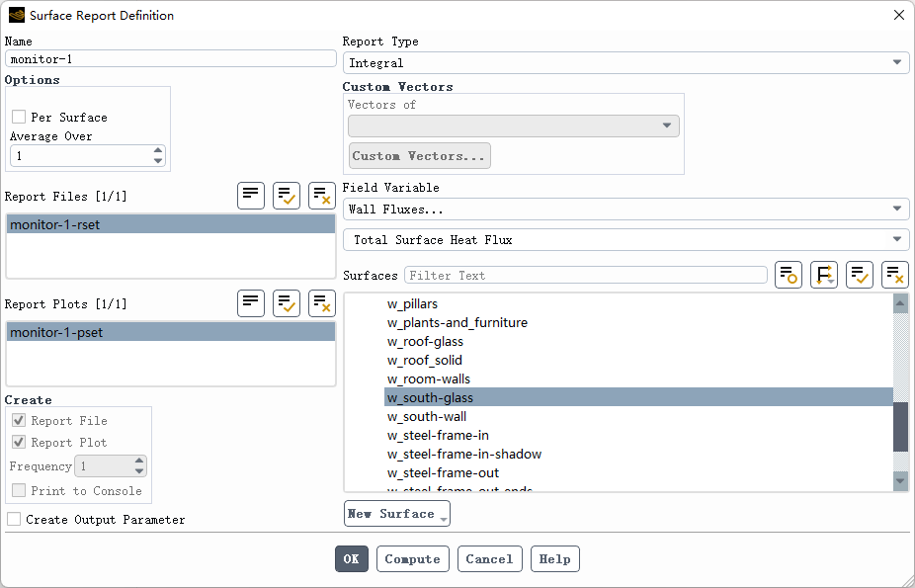Deselect all Surfaces icon
915x588 pixels.
(x=895, y=275)
